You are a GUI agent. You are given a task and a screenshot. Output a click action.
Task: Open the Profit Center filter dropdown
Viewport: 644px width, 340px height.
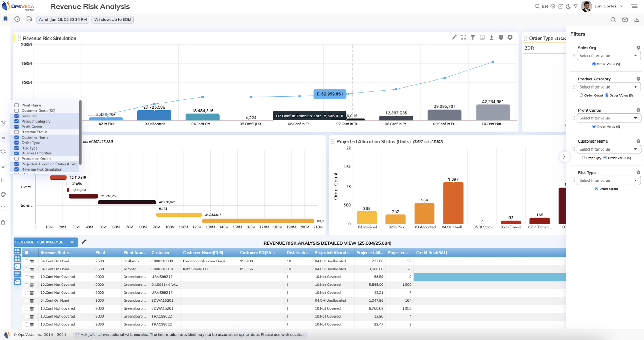tap(609, 118)
